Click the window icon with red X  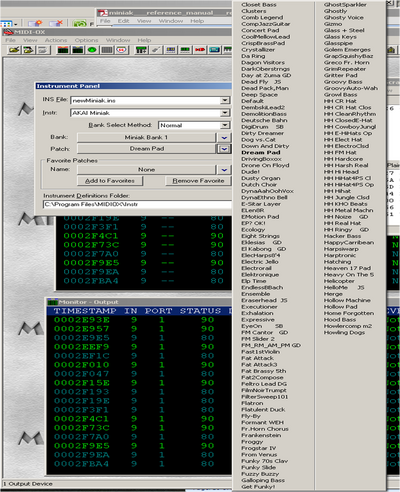click(56, 23)
